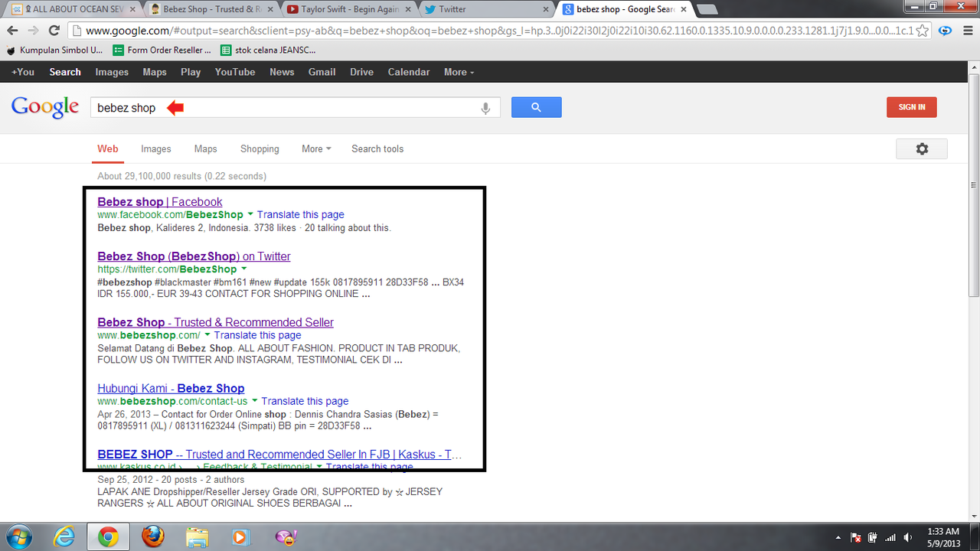The height and width of the screenshot is (551, 980).
Task: Open Form Order Reseller bookmark
Action: pyautogui.click(x=162, y=50)
